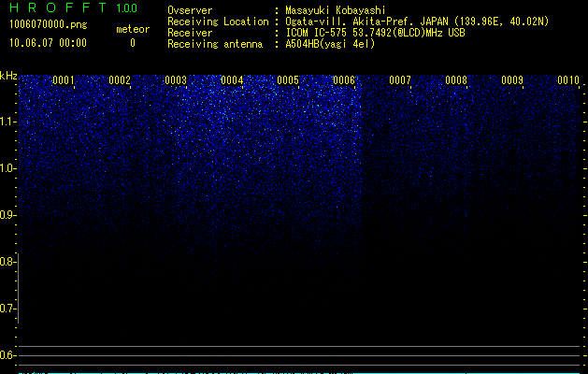This screenshot has width=588, height=374.
Task: Click the time marker 0010
Action: tap(568, 80)
